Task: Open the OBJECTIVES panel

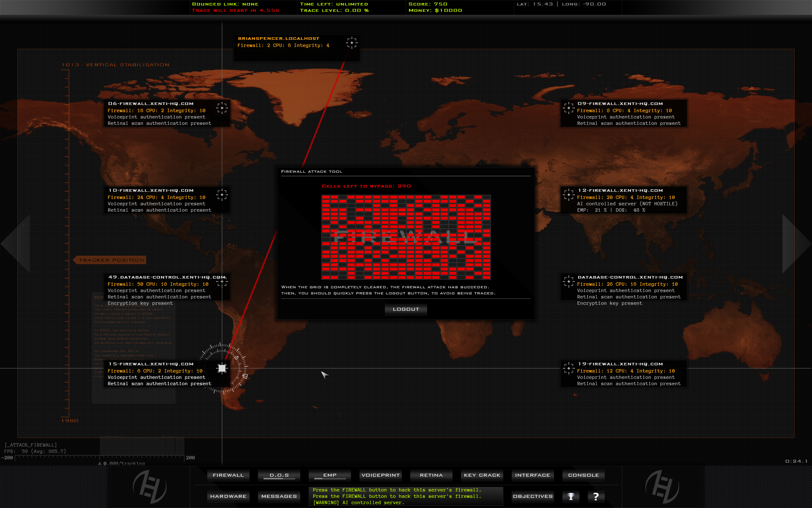Action: pyautogui.click(x=532, y=496)
